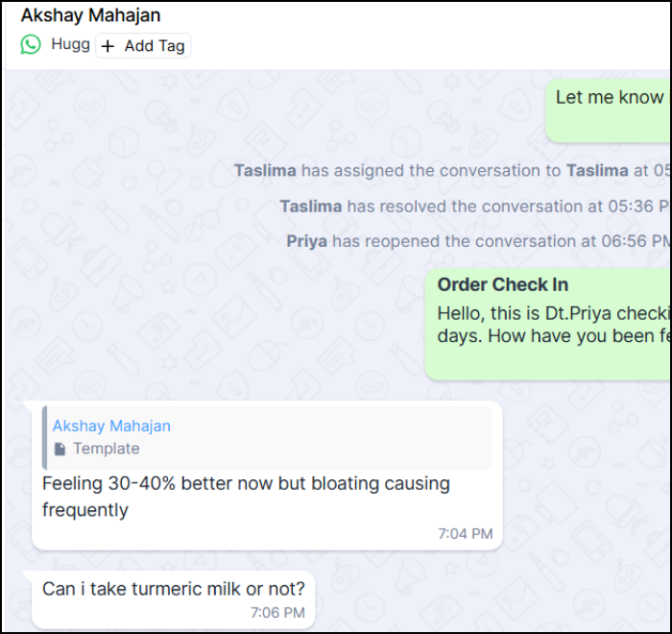
Task: Click the Hugg channel label
Action: tap(70, 44)
